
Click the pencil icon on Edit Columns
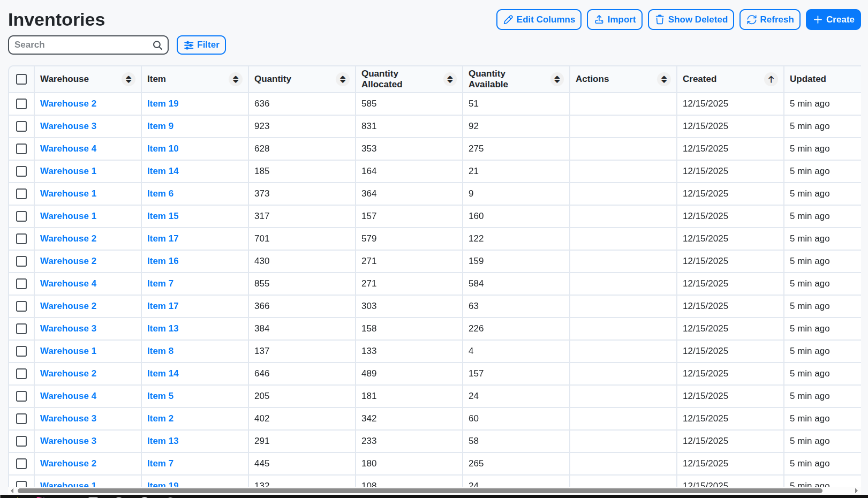click(x=509, y=19)
